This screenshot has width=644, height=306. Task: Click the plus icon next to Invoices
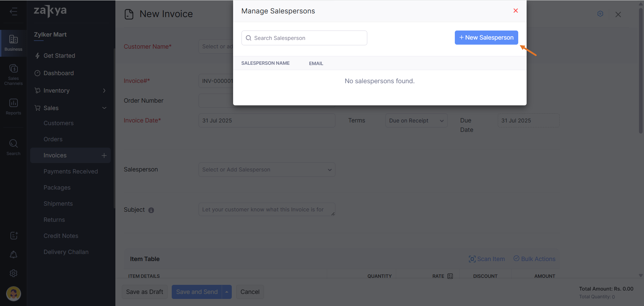point(104,155)
